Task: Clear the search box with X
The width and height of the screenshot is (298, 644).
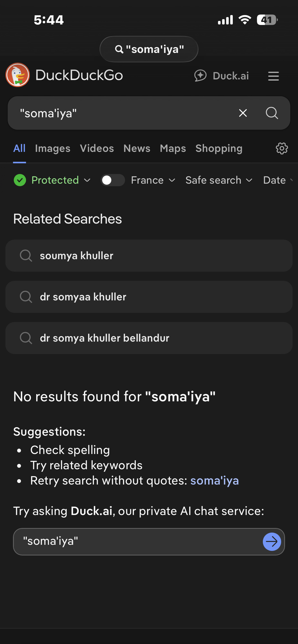Action: (x=243, y=113)
